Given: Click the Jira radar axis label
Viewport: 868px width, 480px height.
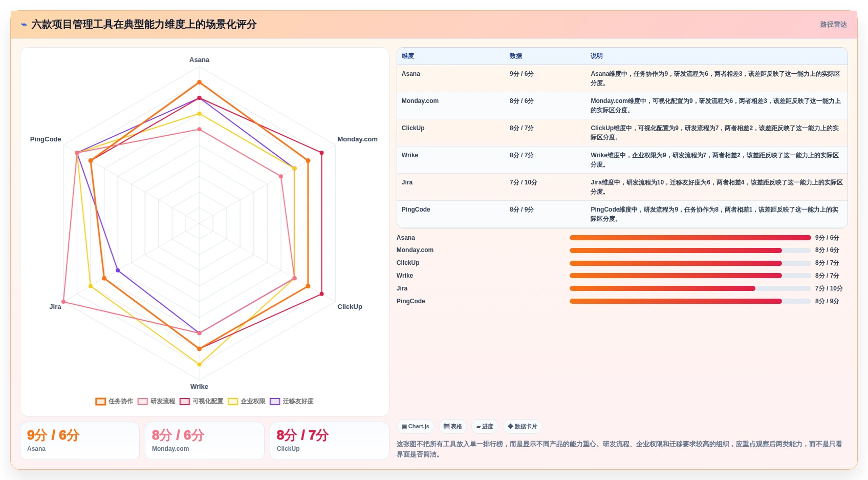Looking at the screenshot, I should (x=55, y=307).
